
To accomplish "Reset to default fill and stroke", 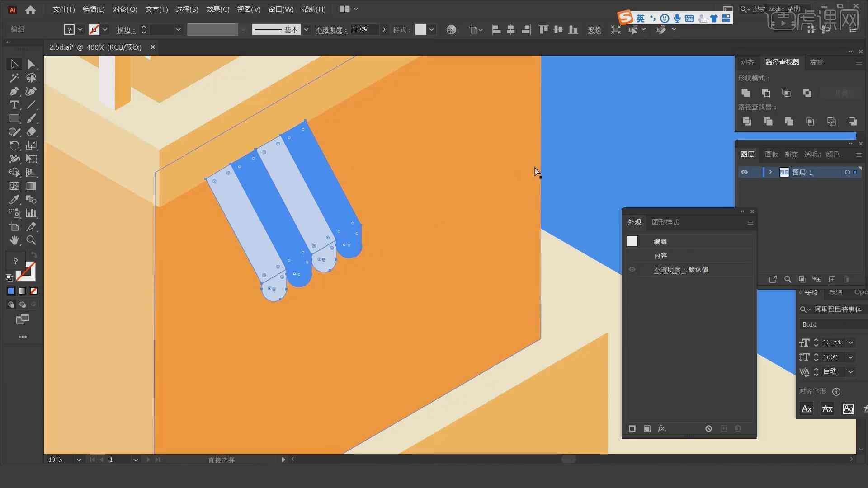I will pos(9,277).
